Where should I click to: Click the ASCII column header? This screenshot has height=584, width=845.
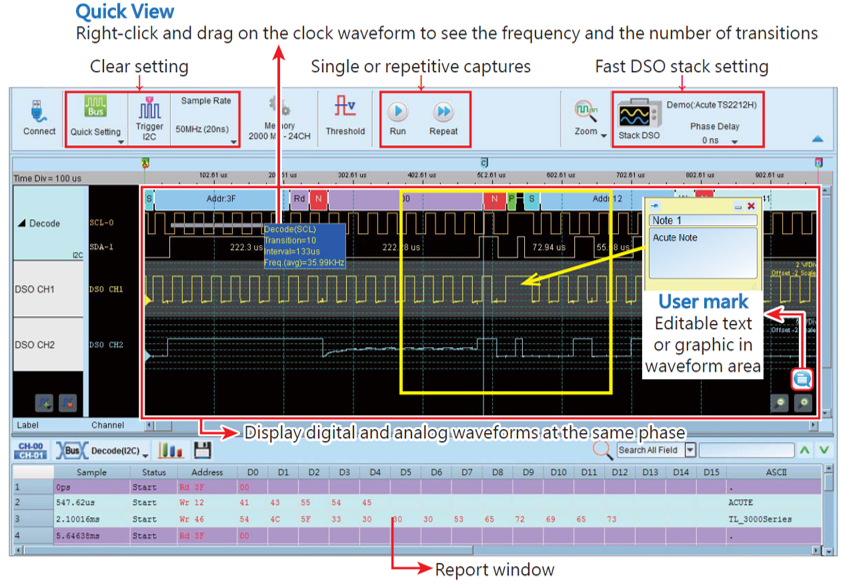click(x=774, y=472)
